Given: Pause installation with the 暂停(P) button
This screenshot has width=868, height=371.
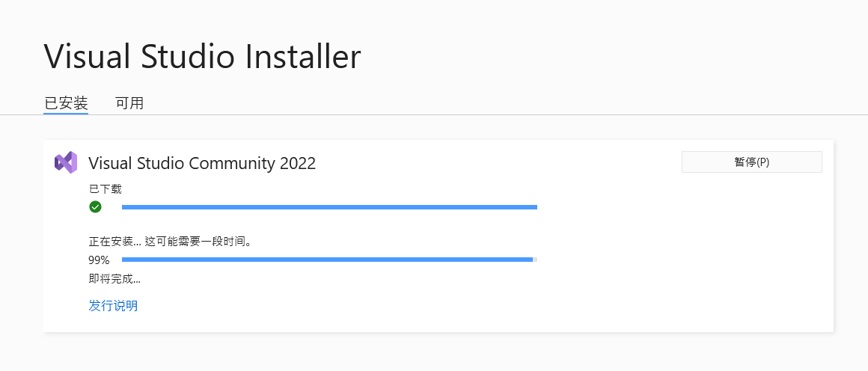Looking at the screenshot, I should [751, 162].
